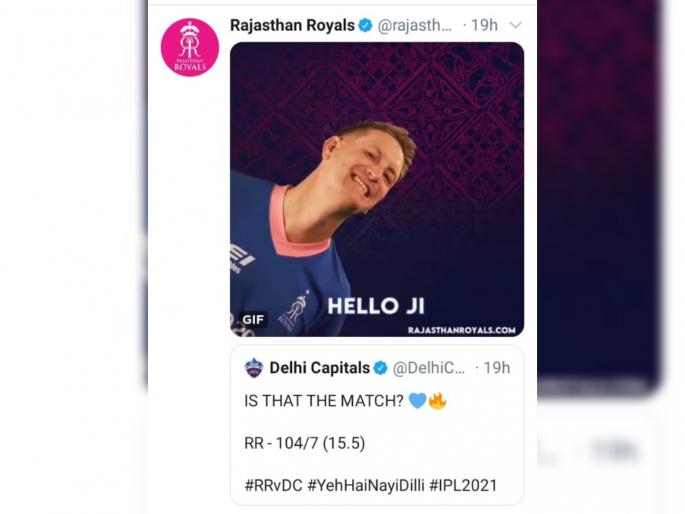Click the rajasthanroyals.com watermark text
This screenshot has width=685, height=514.
pyautogui.click(x=462, y=330)
